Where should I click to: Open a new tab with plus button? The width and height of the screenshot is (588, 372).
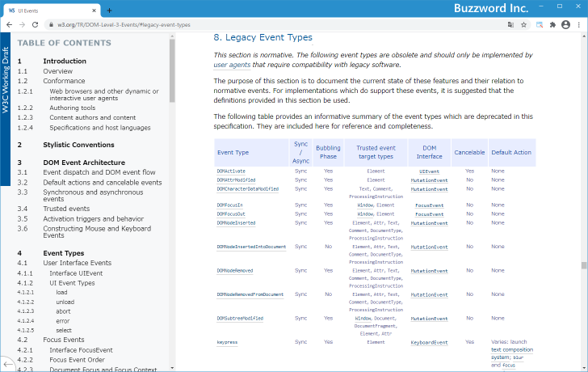(x=109, y=11)
